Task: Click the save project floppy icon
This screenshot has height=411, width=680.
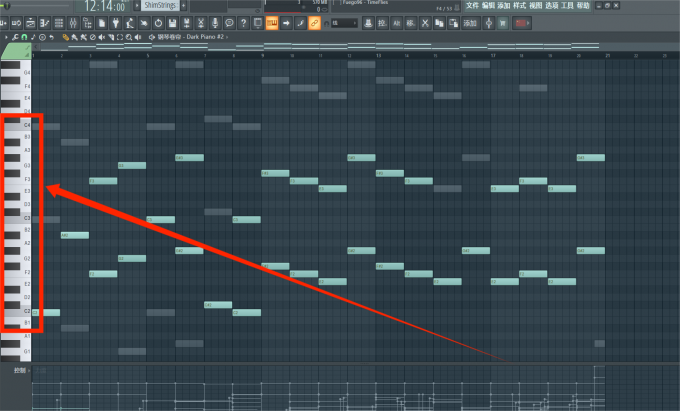Action: coord(172,23)
